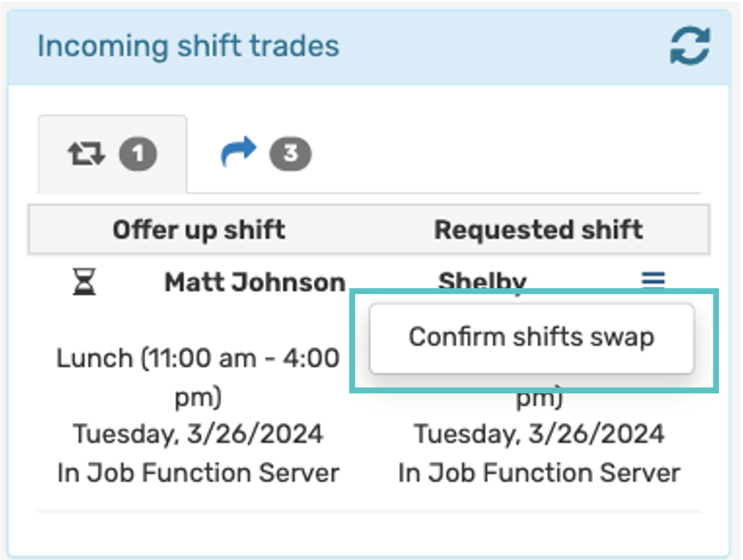Click the Incoming shift trades title
743x560 pixels.
[x=188, y=46]
